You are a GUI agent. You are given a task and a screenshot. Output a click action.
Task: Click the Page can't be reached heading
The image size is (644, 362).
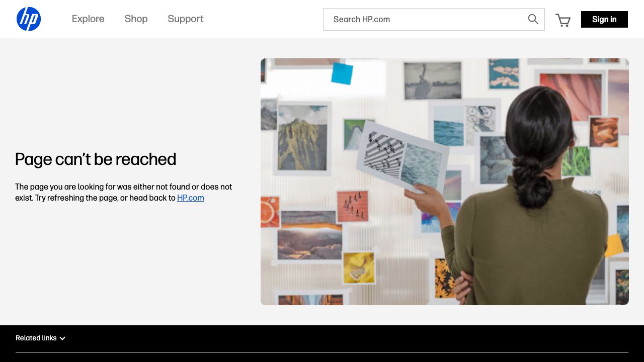click(96, 159)
